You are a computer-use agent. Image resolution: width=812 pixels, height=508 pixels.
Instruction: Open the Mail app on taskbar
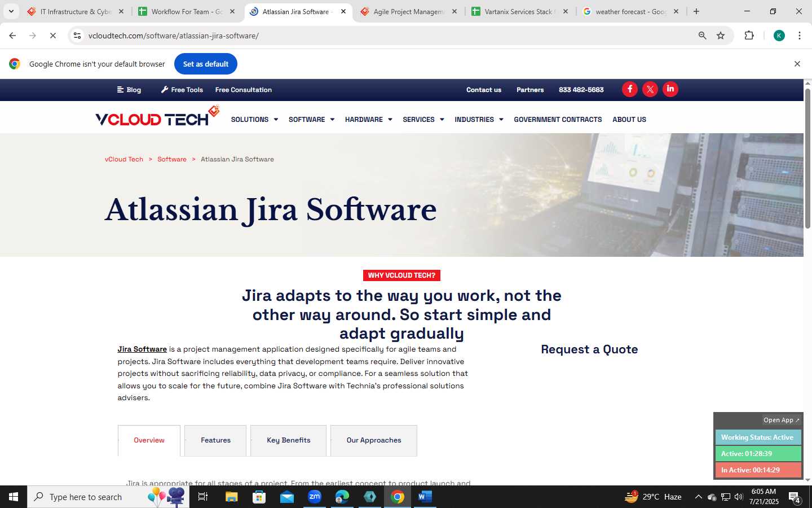pos(286,497)
